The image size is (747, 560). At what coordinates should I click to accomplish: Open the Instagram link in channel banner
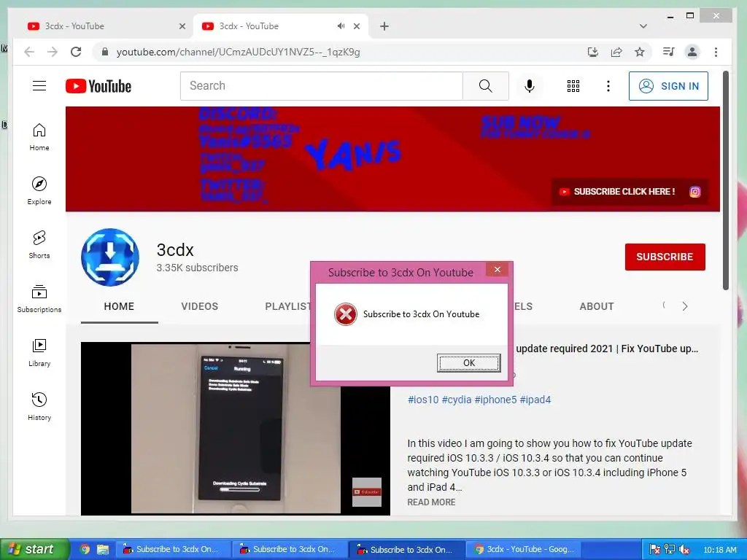695,192
